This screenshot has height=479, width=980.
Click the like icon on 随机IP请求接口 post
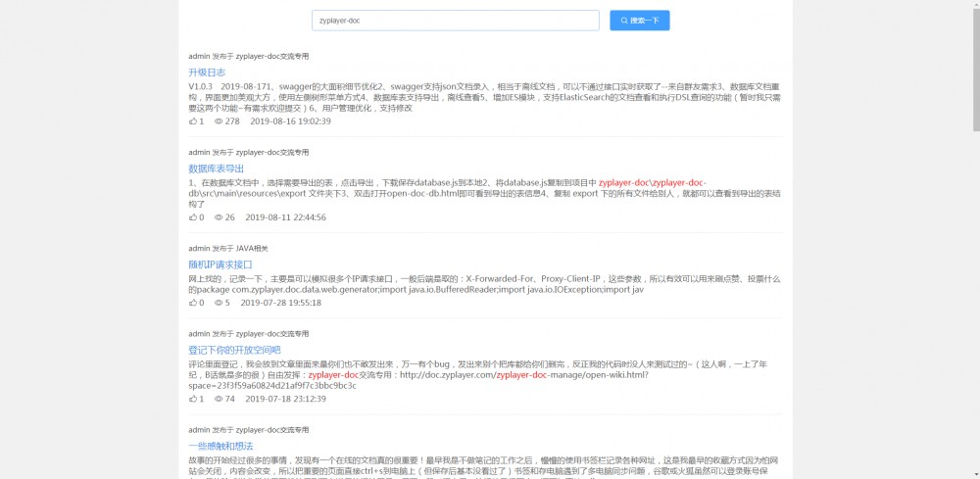(x=192, y=303)
